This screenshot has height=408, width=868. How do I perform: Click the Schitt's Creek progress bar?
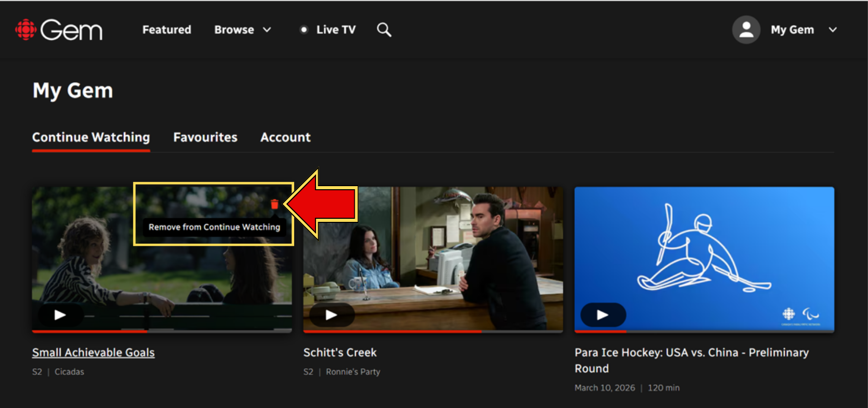pos(433,331)
